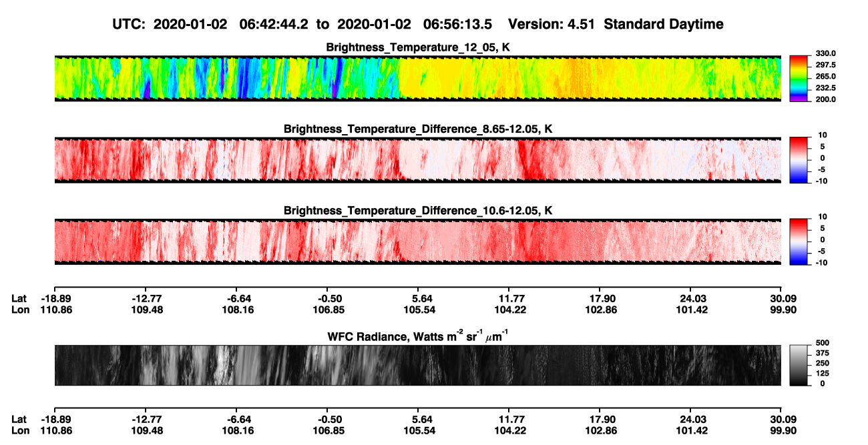868x445 pixels.
Task: Click the grayscale WFC Radiance image strip
Action: 418,366
